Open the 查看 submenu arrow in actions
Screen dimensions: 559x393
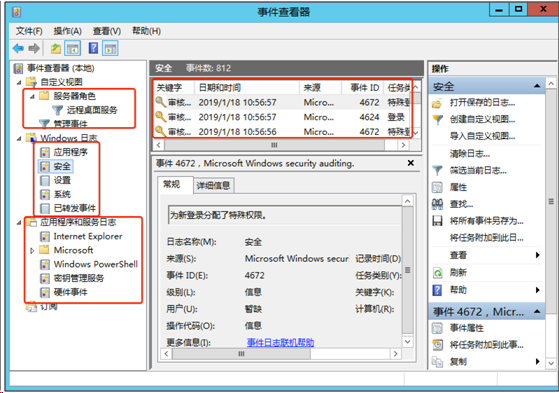point(538,255)
